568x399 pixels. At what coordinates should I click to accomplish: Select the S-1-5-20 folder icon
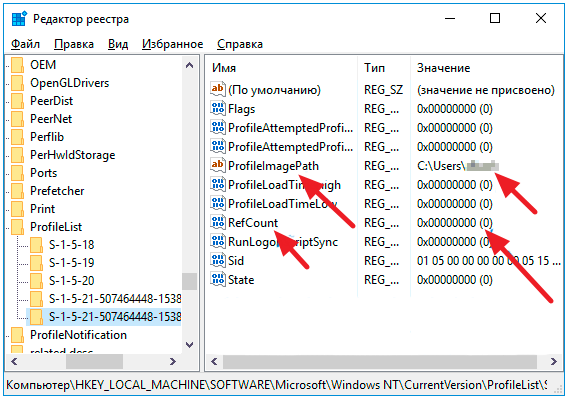[36, 281]
